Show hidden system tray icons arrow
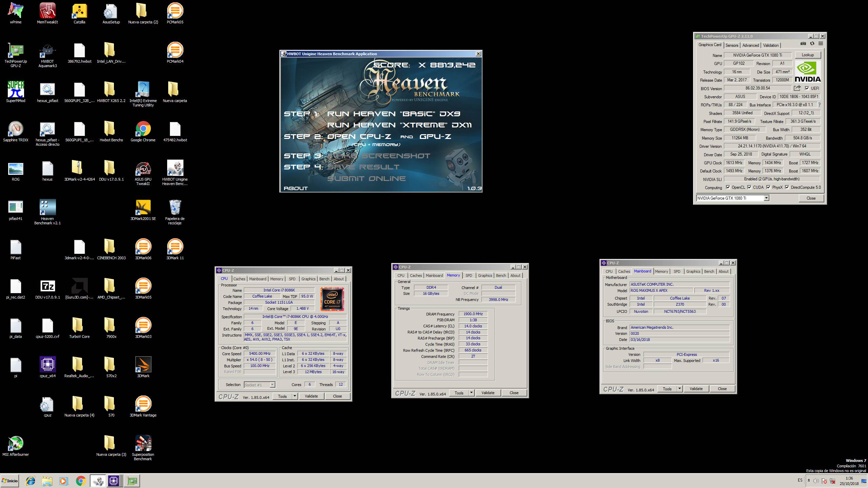Viewport: 868px width, 488px height. (809, 481)
